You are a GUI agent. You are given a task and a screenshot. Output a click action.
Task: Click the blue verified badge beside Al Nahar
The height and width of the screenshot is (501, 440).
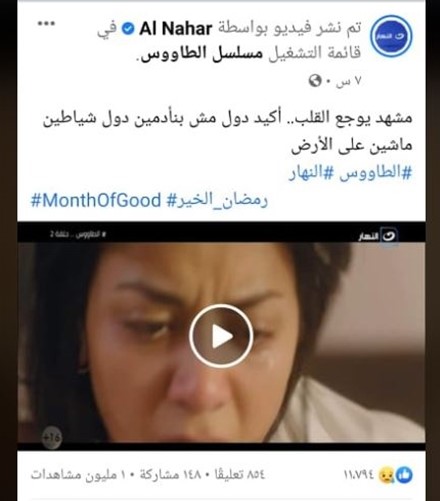pos(128,29)
